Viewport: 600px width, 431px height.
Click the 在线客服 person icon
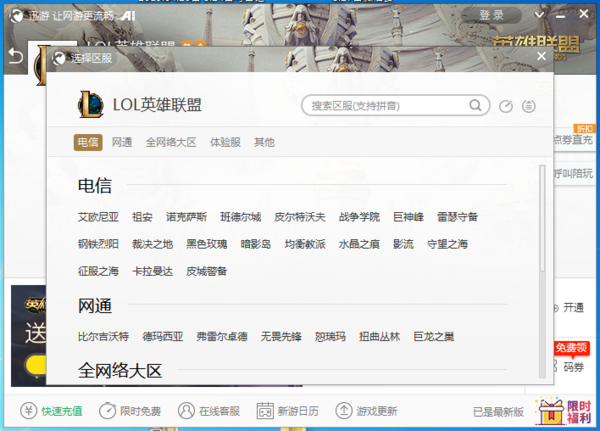(x=186, y=411)
